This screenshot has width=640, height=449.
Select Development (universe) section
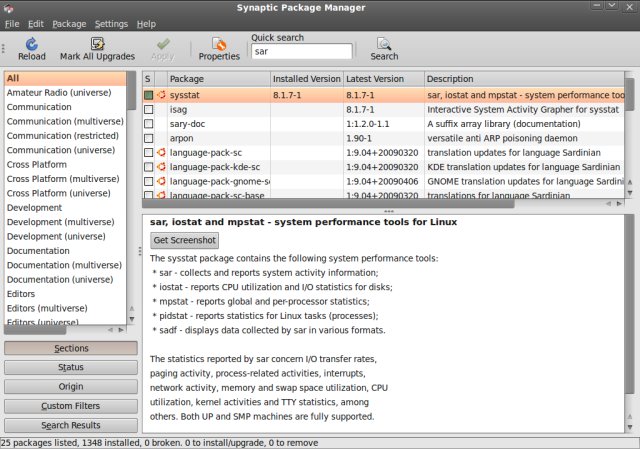[x=65, y=236]
